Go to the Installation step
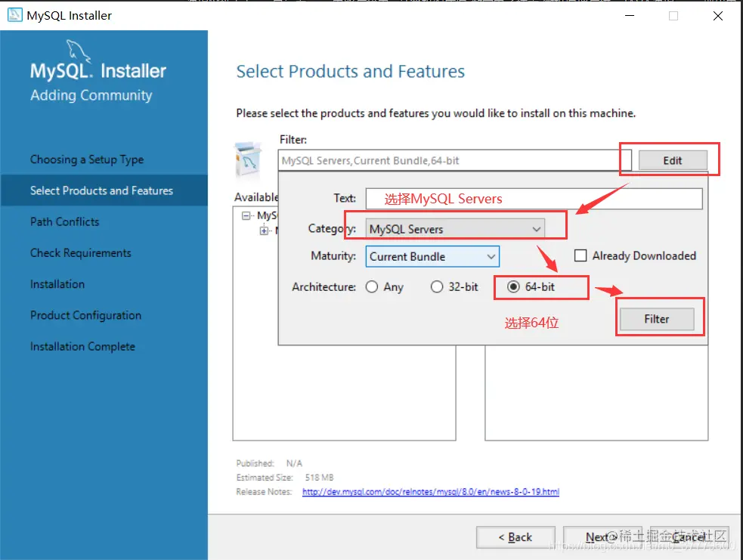Image resolution: width=743 pixels, height=560 pixels. click(x=57, y=284)
